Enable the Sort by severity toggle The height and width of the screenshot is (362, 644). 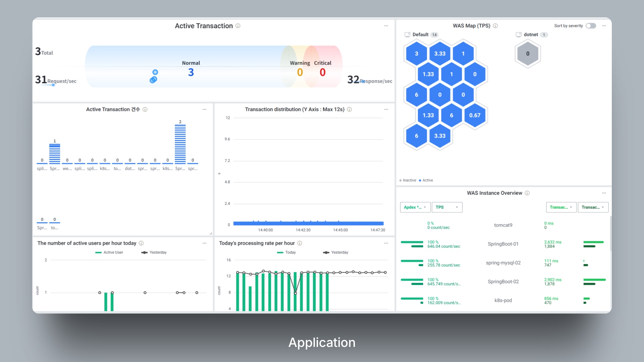tap(591, 26)
